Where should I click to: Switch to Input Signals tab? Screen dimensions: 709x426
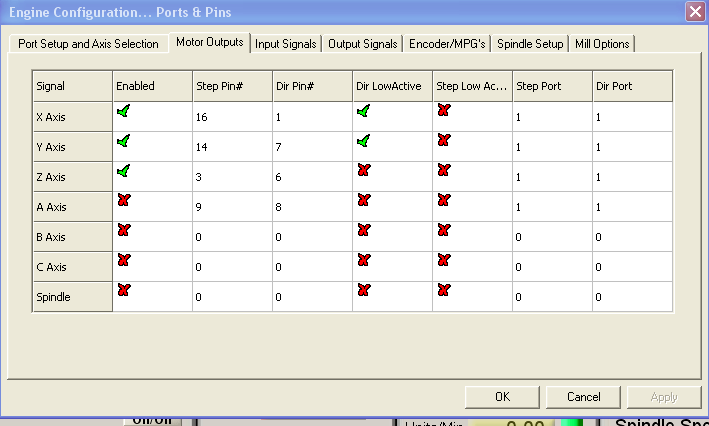click(x=286, y=44)
